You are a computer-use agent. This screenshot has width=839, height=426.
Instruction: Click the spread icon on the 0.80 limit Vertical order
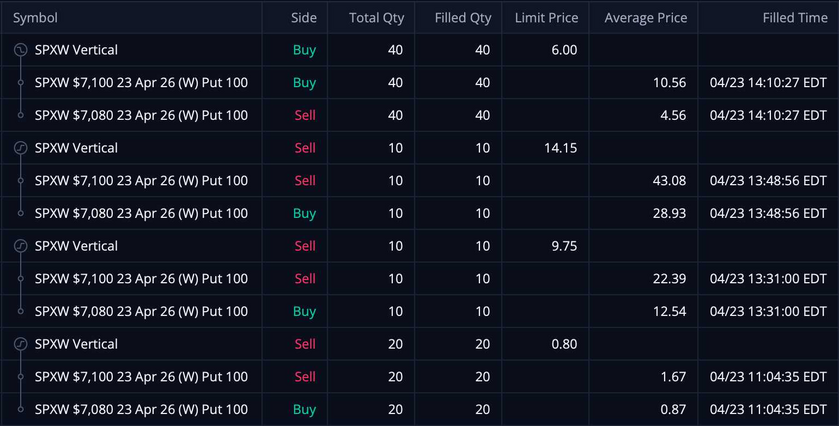coord(20,344)
